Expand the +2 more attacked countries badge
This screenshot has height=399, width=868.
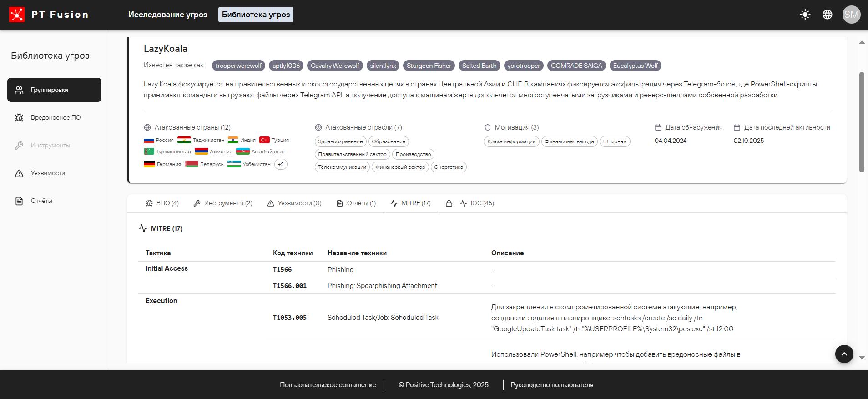tap(281, 164)
